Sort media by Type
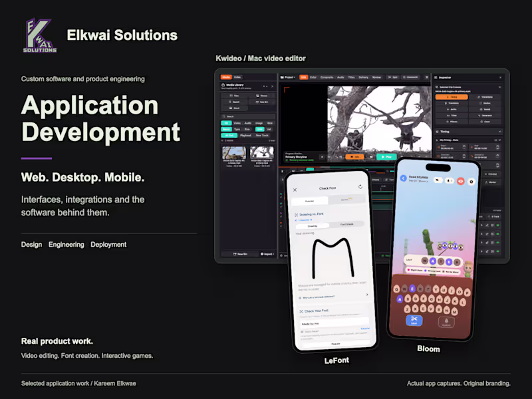The height and width of the screenshot is (399, 532). tap(237, 129)
